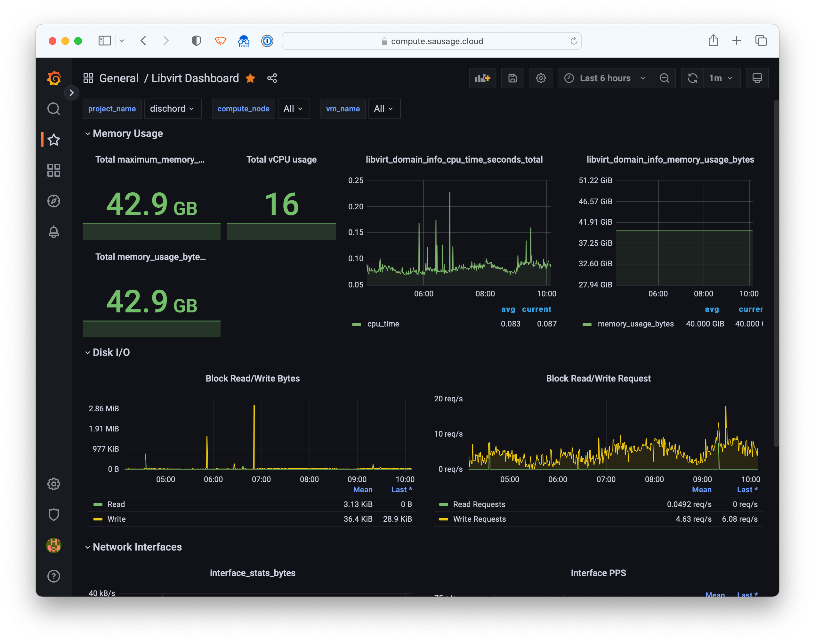Open user profile avatar
815x644 pixels.
click(54, 545)
